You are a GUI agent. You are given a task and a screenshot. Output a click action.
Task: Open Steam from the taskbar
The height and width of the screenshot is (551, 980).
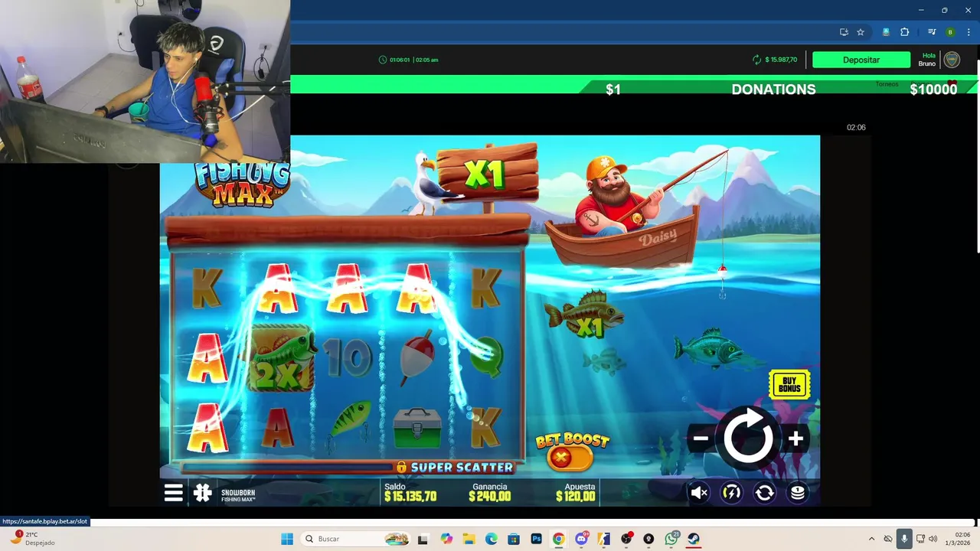(x=694, y=539)
